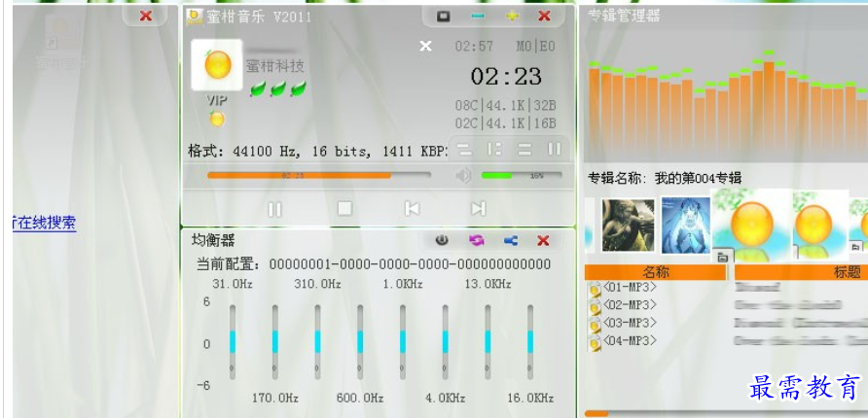Click the orange horizontal scrollbar in album manager
Screen dimensions: 868x418
[x=597, y=413]
